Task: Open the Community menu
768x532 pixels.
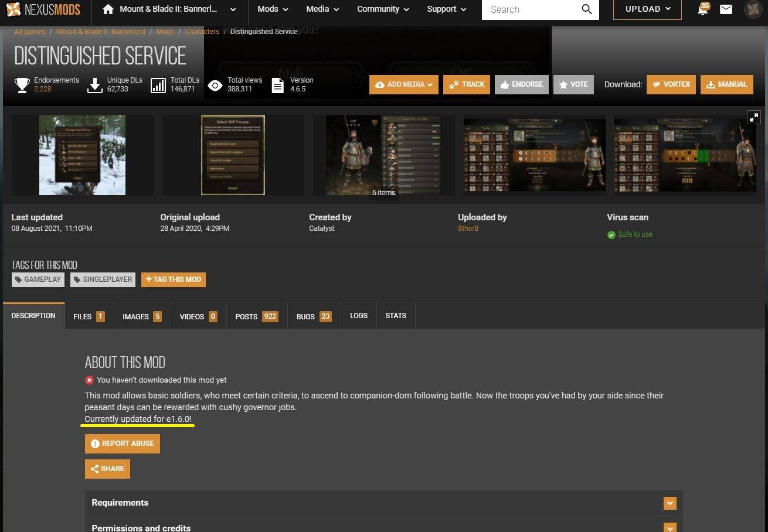Action: tap(382, 9)
